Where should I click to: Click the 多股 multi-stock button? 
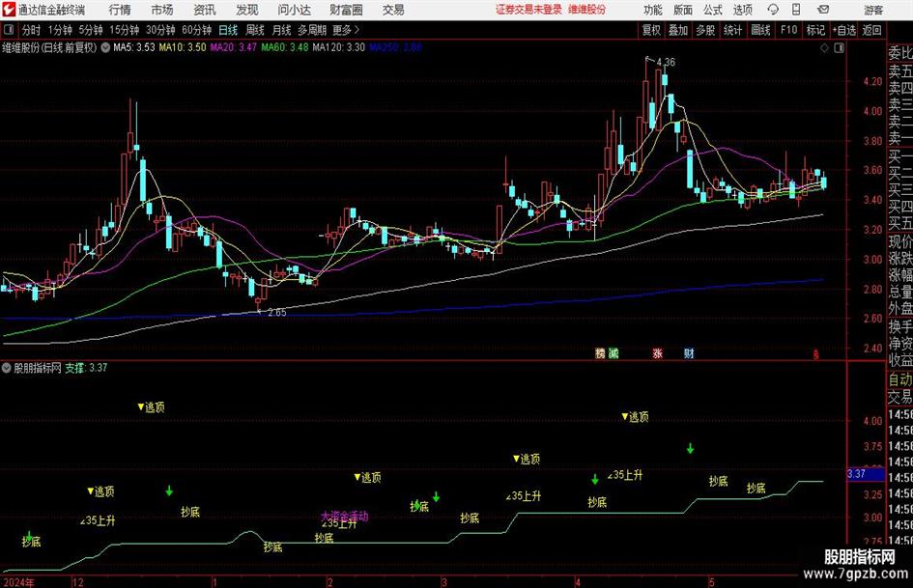tap(705, 30)
